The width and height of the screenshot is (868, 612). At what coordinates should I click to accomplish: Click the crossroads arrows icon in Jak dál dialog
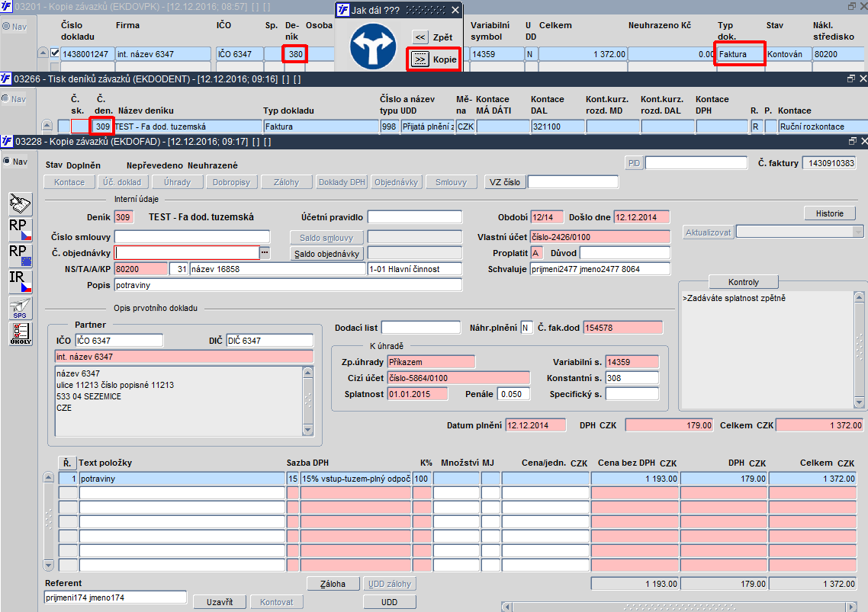[x=373, y=46]
